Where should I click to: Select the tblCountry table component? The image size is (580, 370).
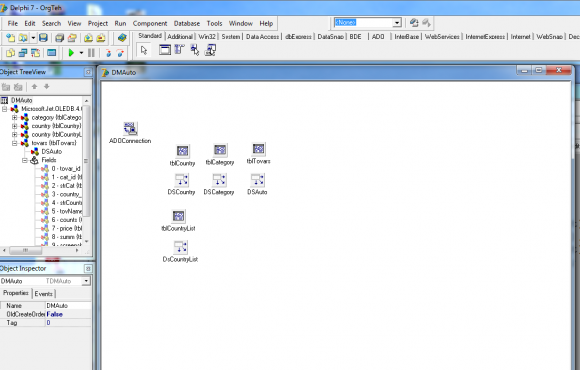click(182, 151)
